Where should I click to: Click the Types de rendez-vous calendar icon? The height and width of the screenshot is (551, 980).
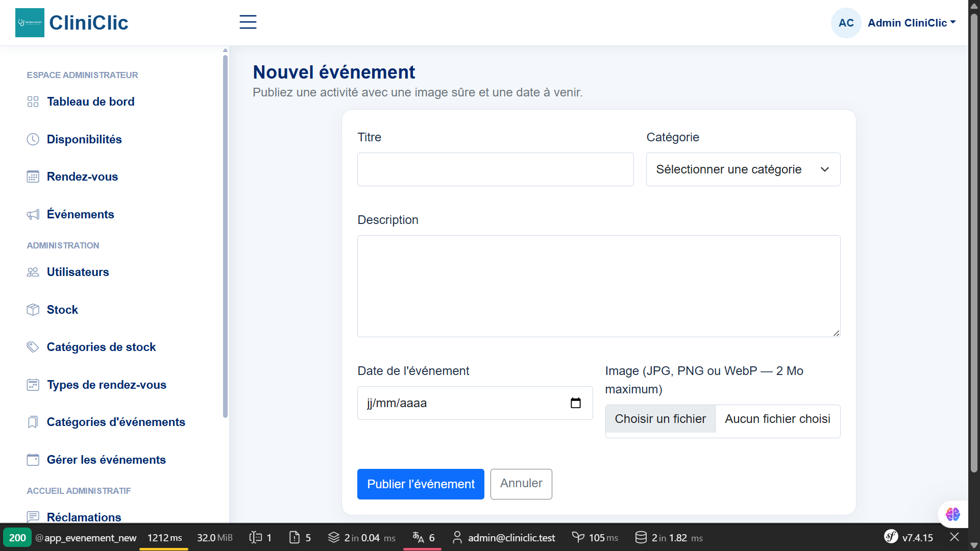[33, 385]
